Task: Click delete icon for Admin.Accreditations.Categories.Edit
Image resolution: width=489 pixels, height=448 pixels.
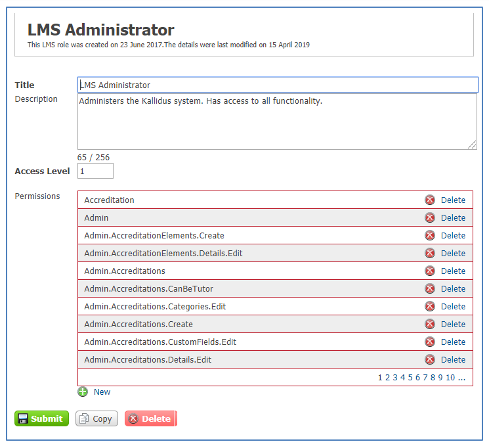Action: pos(430,307)
